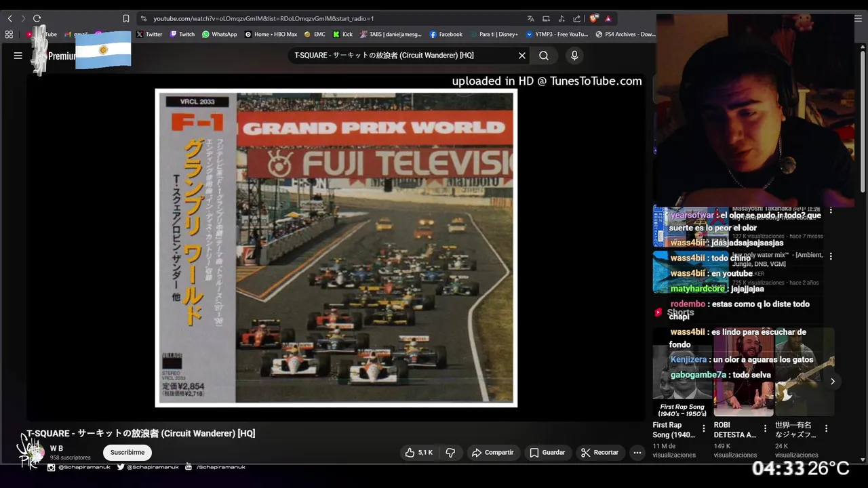This screenshot has height=488, width=868.
Task: Open TABS | danieljamesg bookmark
Action: pos(391,34)
